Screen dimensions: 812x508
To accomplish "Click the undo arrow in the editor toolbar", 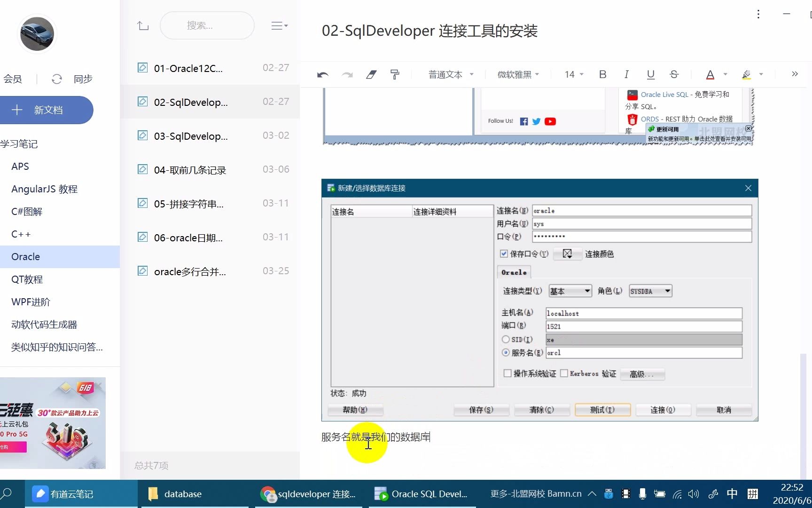I will coord(323,74).
